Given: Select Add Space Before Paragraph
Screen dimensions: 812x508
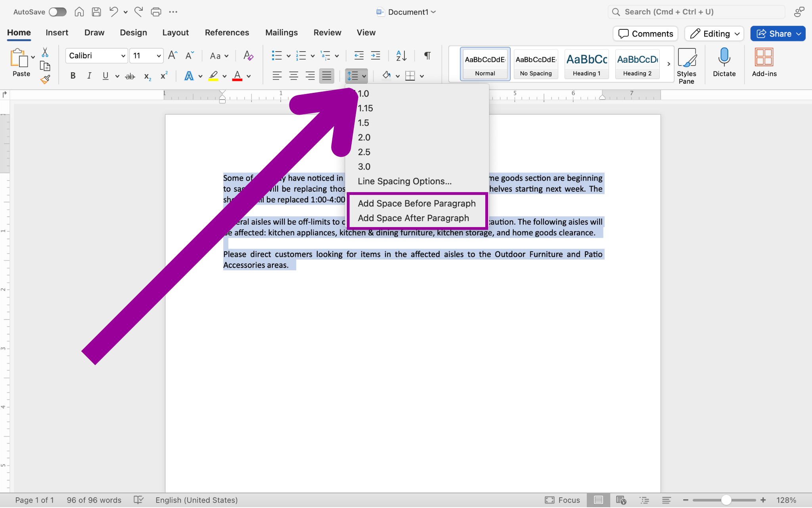Looking at the screenshot, I should [417, 203].
